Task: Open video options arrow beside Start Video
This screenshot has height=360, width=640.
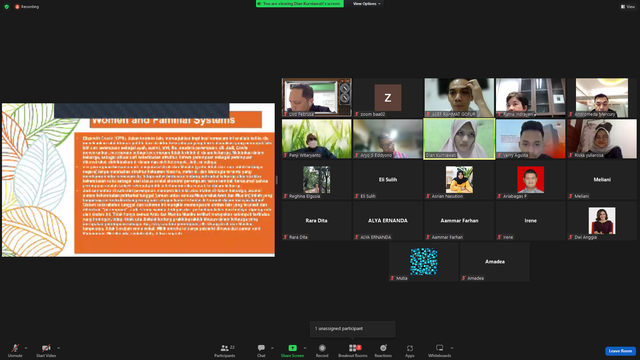Action: pyautogui.click(x=59, y=348)
